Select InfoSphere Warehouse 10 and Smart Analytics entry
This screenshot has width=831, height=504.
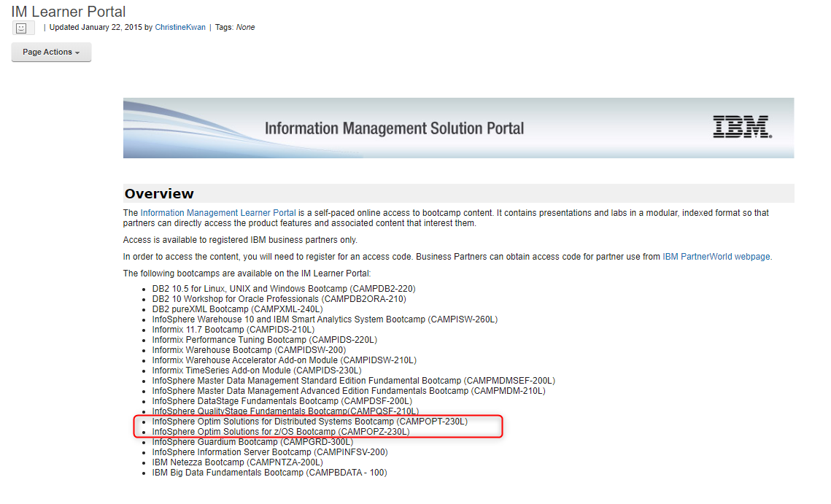coord(325,319)
